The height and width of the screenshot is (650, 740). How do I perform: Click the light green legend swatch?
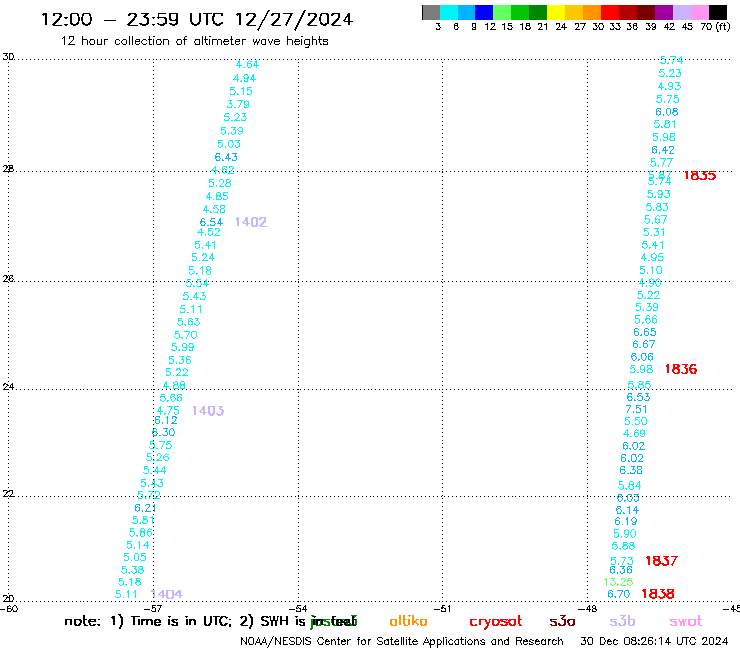[502, 12]
